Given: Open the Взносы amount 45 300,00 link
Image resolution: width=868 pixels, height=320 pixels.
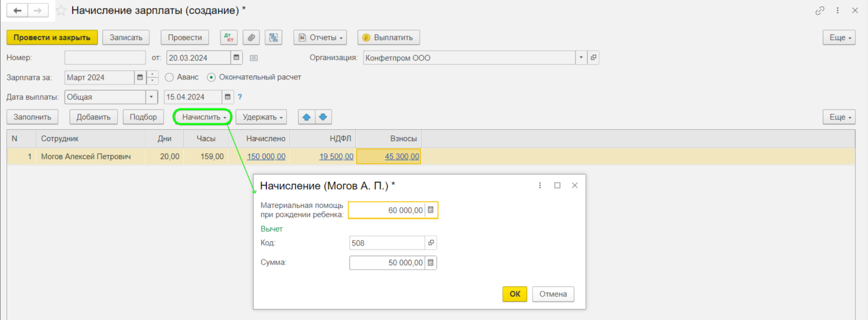Looking at the screenshot, I should (x=402, y=157).
